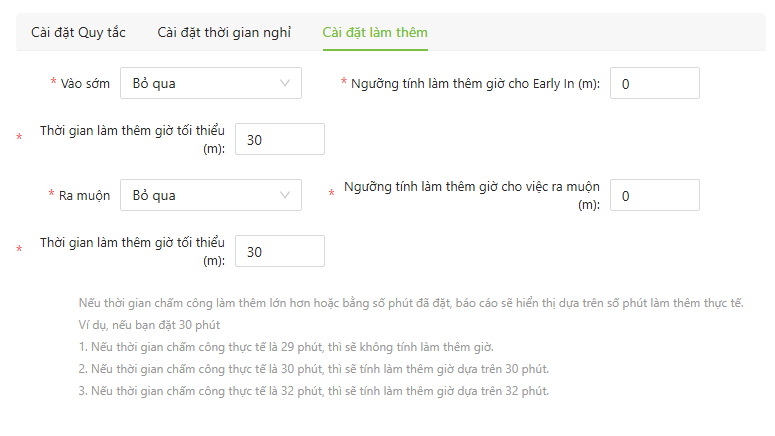Focus the "việc ra muộn" overtime threshold input

[x=654, y=195]
